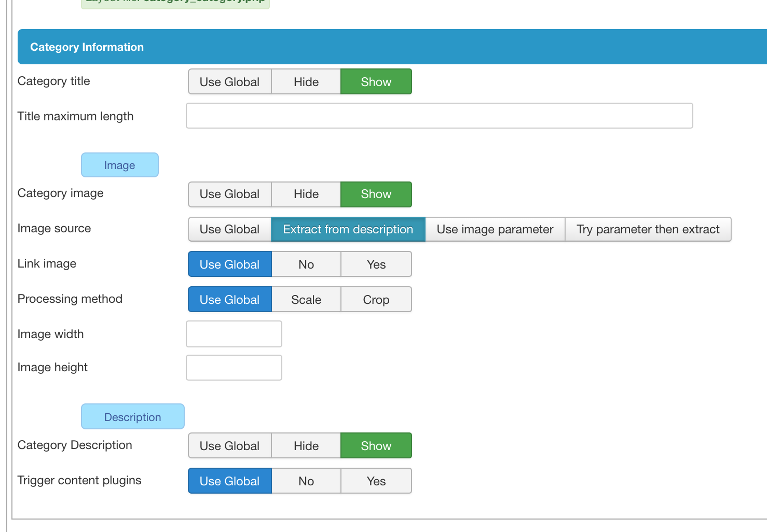Viewport: 767px width, 532px height.
Task: Click the Image height label
Action: tap(53, 368)
